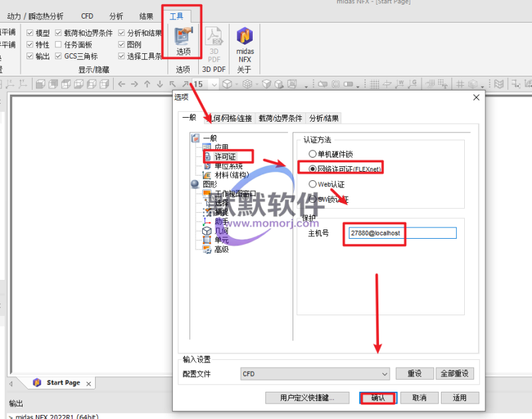Select the 几何 cube icon item
Viewport: 532px width, 419px height.
[x=207, y=230]
